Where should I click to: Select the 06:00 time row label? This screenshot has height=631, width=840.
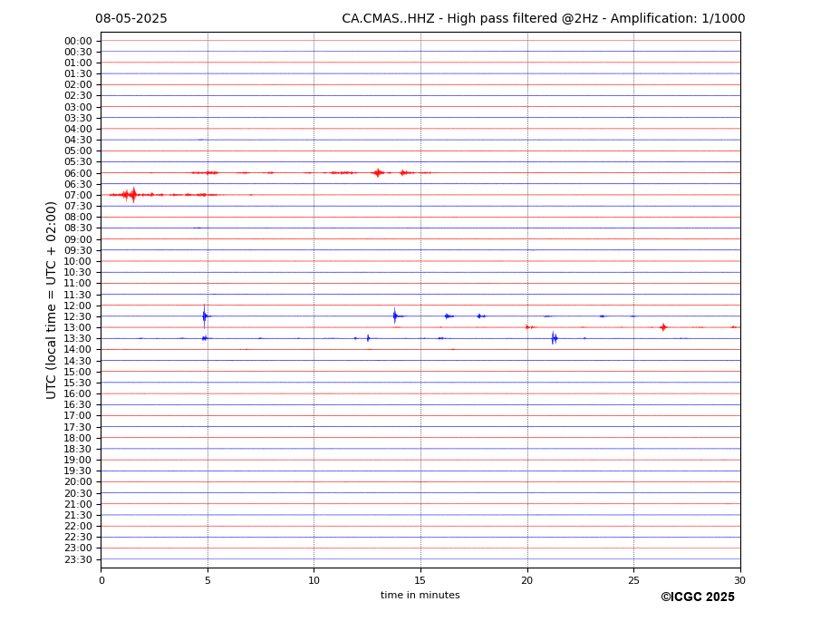(78, 174)
